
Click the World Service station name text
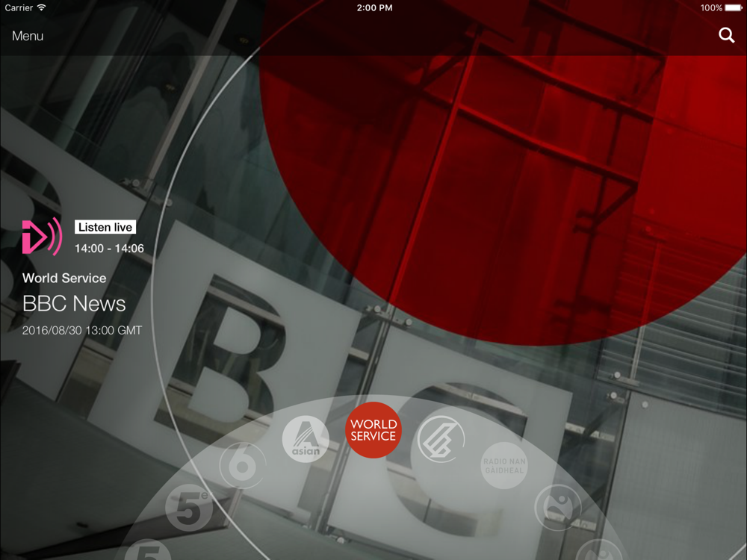[64, 278]
